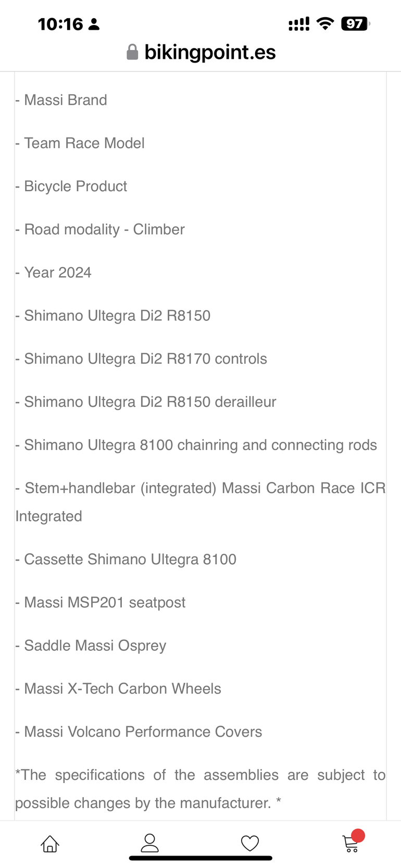Tap the cellular signal icon

point(299,24)
